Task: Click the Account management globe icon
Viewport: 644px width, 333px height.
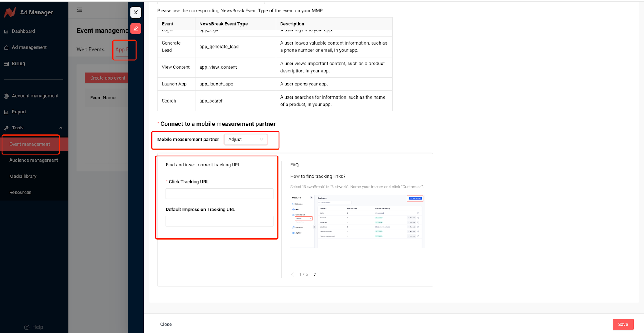Action: point(6,96)
